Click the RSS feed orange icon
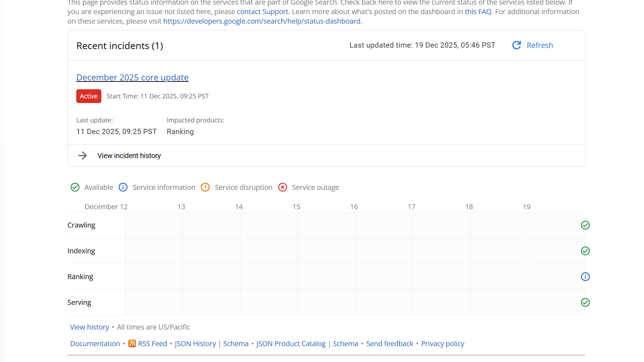644x362 pixels. (x=132, y=343)
